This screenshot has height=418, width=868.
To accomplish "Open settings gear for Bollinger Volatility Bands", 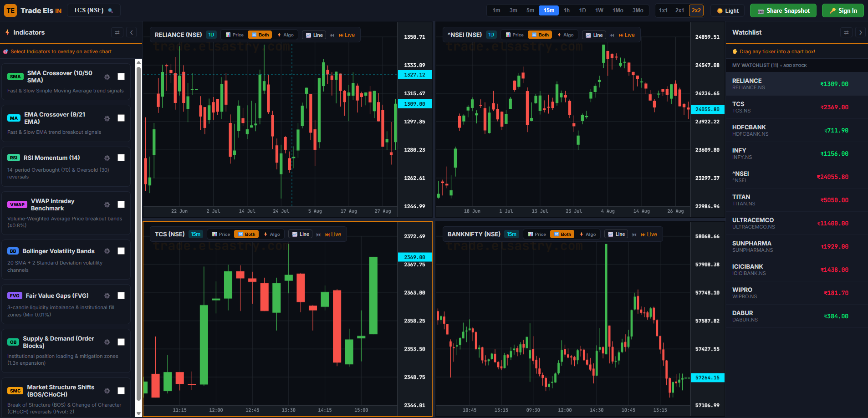I will [107, 251].
